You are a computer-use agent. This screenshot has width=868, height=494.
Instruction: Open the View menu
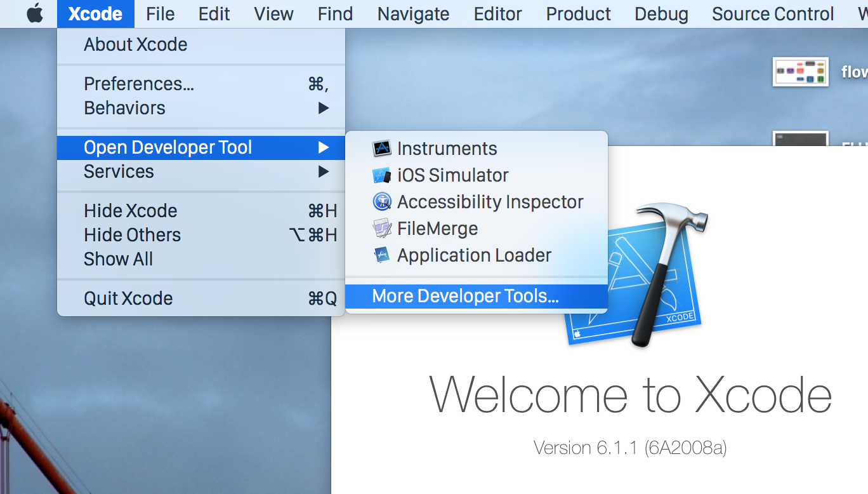(x=274, y=13)
